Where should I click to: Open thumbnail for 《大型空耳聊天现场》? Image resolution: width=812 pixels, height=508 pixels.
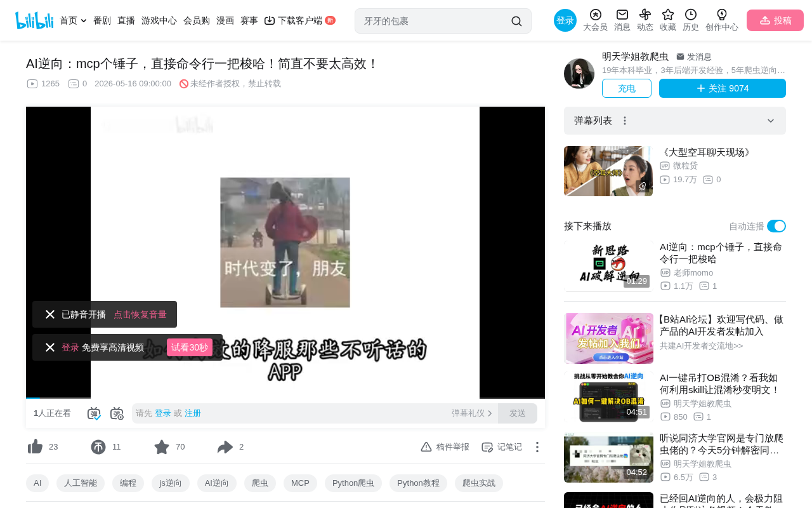tap(608, 171)
